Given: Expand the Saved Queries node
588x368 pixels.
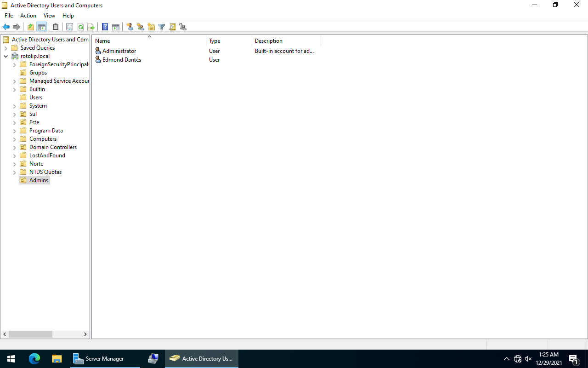Looking at the screenshot, I should coord(6,48).
